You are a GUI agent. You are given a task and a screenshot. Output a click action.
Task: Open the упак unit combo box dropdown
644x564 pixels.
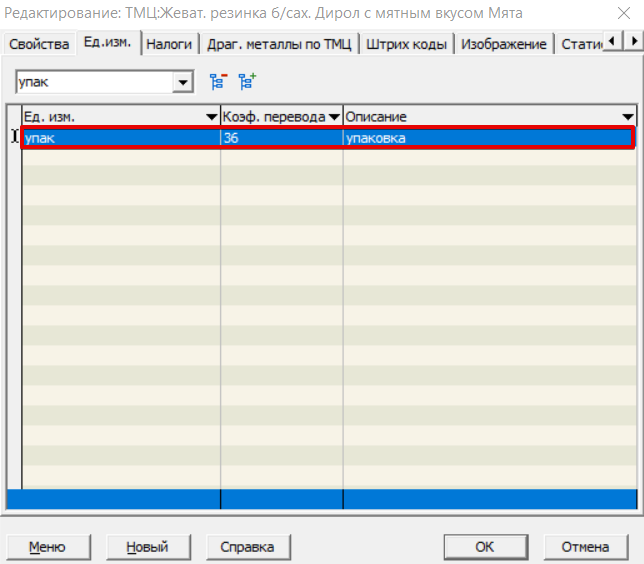(182, 82)
